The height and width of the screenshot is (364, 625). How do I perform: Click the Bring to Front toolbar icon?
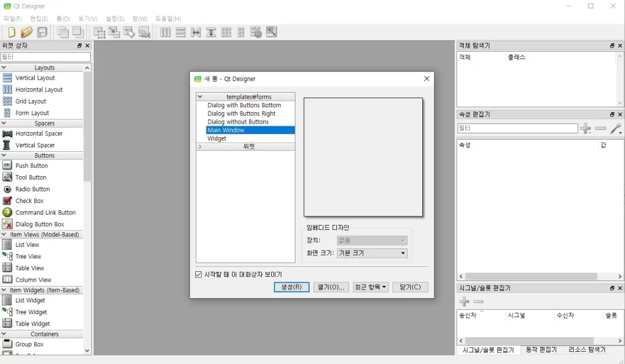[x=78, y=32]
